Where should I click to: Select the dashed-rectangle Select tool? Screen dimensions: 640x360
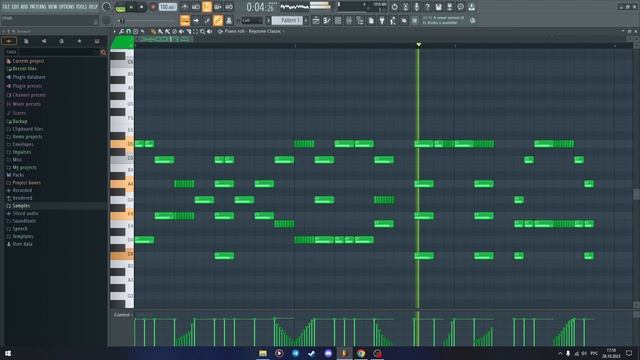(x=196, y=31)
